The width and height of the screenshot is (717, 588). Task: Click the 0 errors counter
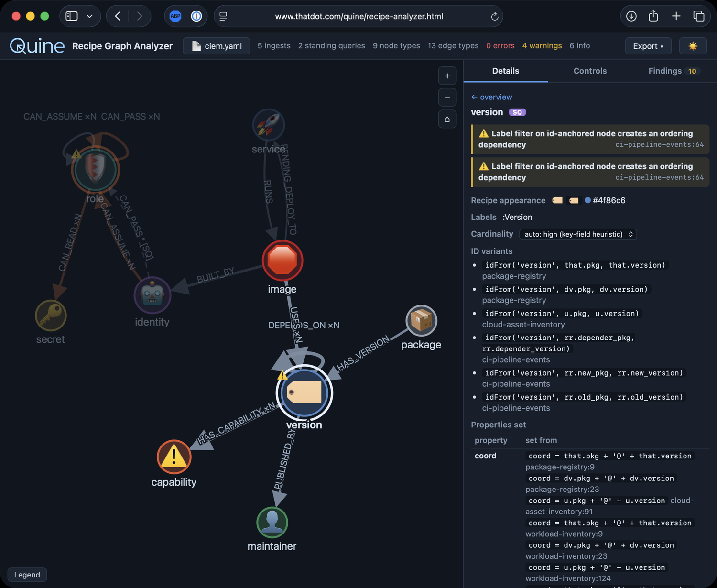coord(500,46)
